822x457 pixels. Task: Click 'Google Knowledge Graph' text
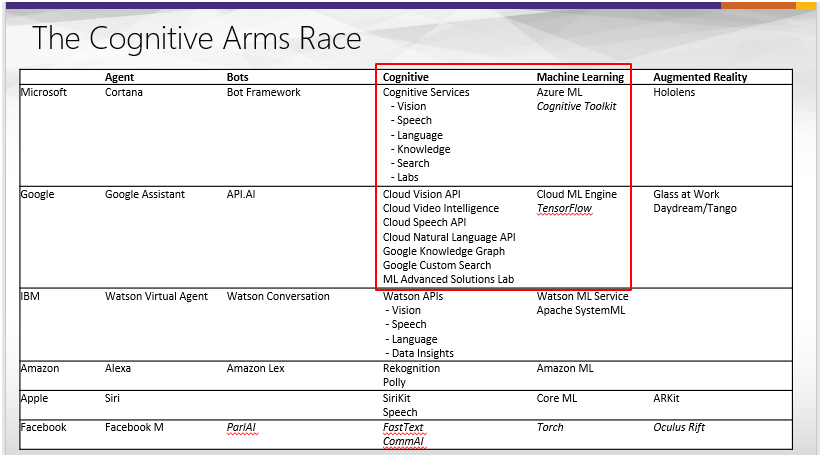tap(444, 252)
